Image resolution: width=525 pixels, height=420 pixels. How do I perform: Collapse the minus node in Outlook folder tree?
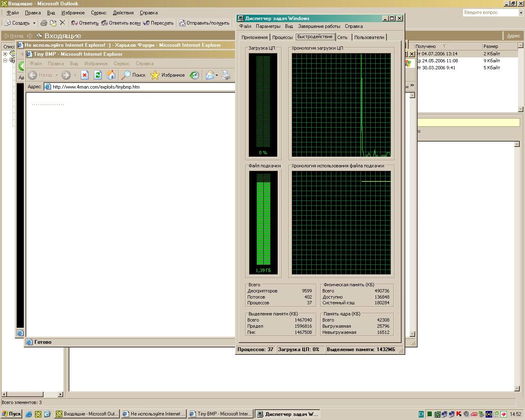click(x=5, y=60)
